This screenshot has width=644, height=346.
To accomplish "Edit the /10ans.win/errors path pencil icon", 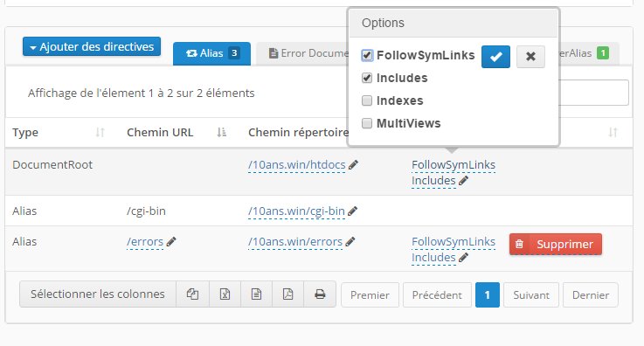I will click(x=350, y=242).
